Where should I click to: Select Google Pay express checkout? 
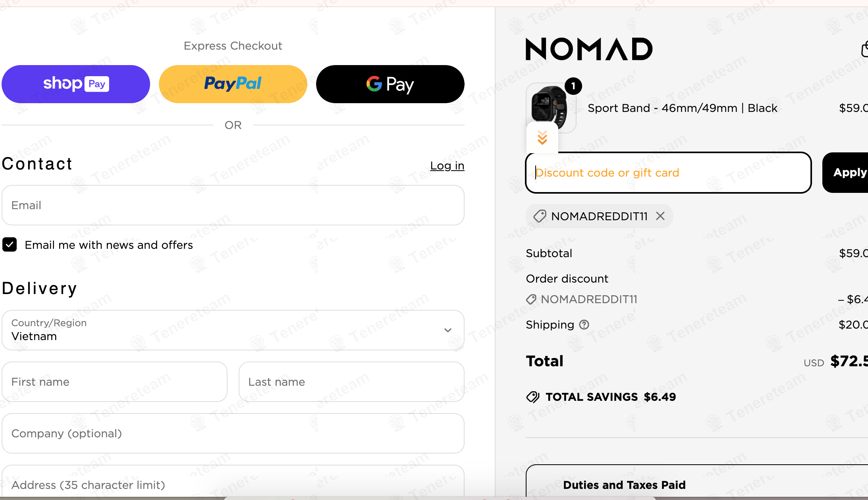click(x=390, y=84)
